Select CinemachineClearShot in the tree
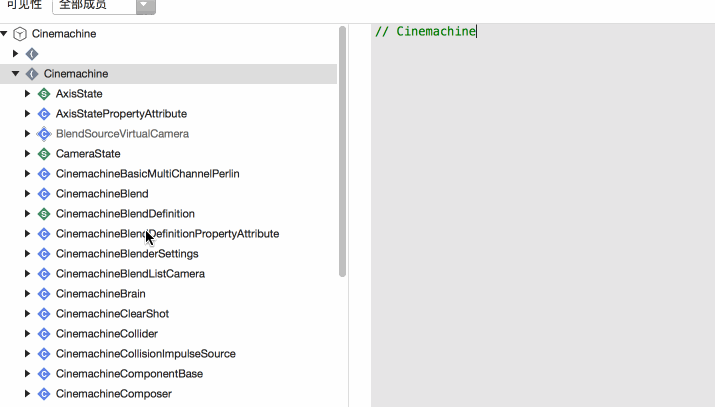Screen dimensions: 715x407 (x=112, y=314)
